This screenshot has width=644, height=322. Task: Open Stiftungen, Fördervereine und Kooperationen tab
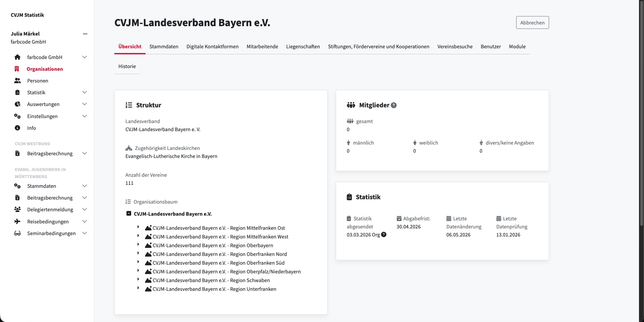379,47
